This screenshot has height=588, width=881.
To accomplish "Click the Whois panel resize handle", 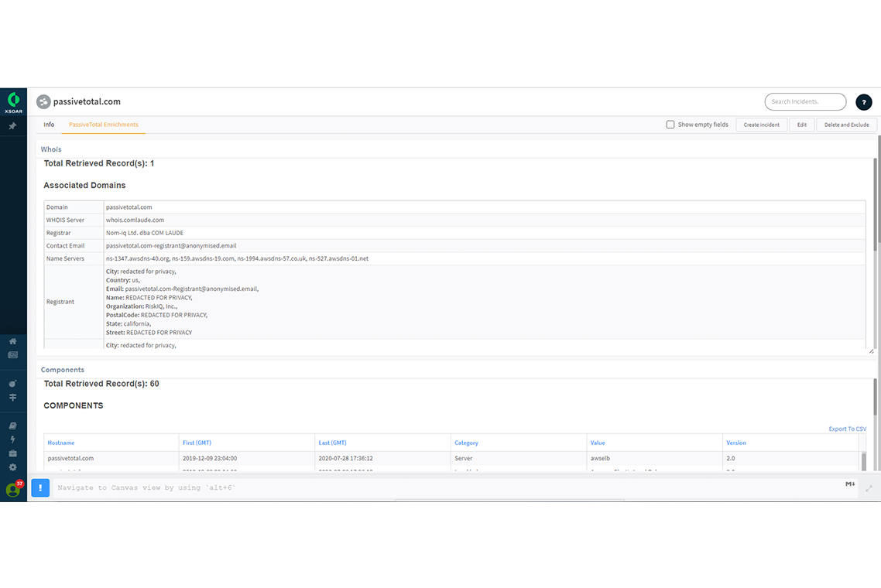I will pyautogui.click(x=871, y=351).
